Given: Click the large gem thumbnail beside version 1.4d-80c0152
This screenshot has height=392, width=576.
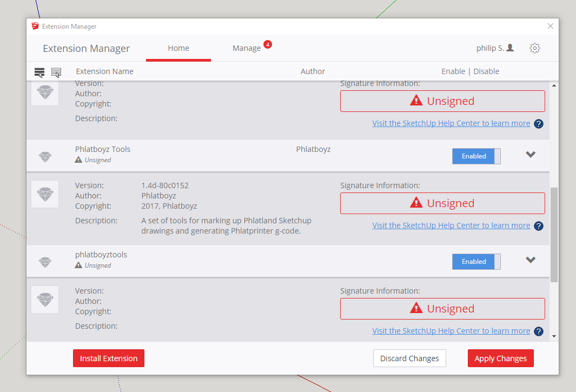Looking at the screenshot, I should 45,194.
